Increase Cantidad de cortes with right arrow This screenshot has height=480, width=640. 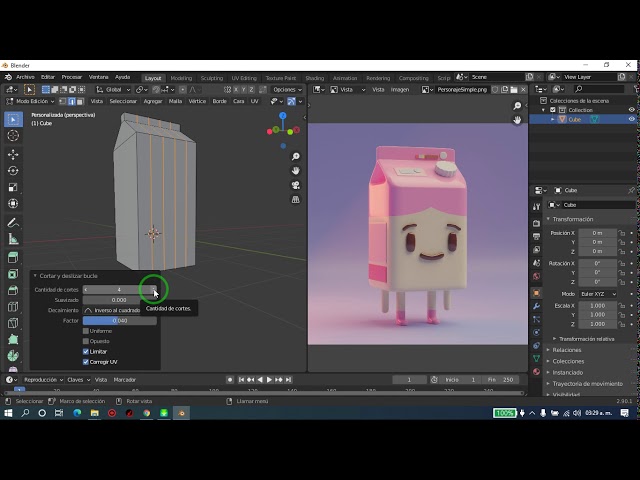point(153,290)
